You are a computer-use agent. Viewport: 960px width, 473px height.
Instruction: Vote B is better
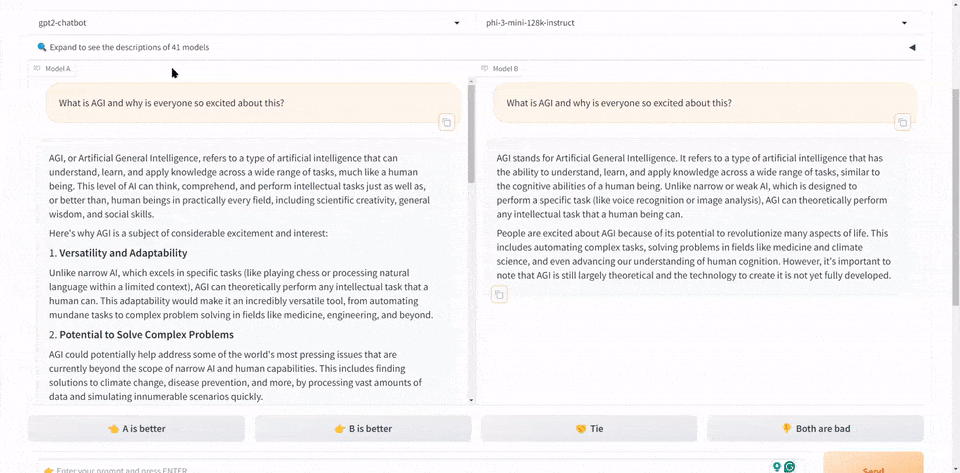coord(363,428)
